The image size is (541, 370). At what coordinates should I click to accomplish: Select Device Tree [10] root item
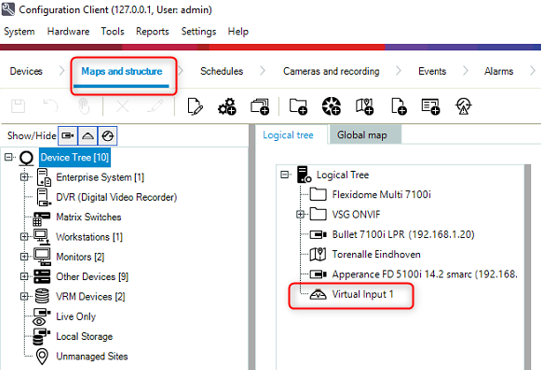tap(75, 157)
